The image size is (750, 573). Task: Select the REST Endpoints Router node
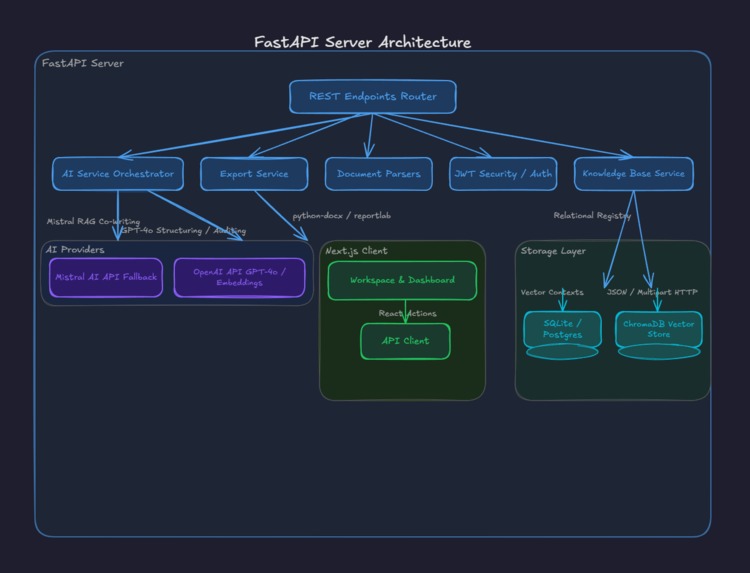pyautogui.click(x=373, y=97)
